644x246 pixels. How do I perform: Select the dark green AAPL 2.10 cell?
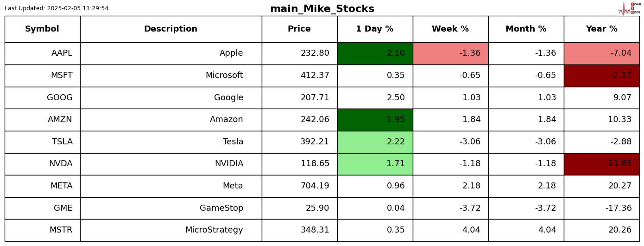point(375,53)
